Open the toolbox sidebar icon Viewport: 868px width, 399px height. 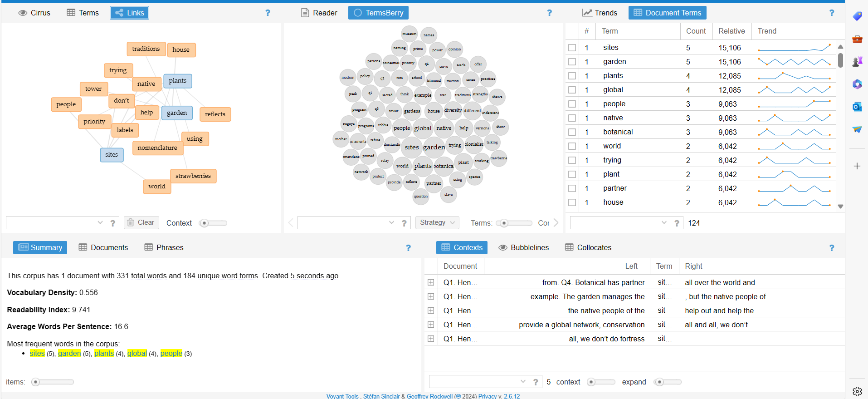857,39
